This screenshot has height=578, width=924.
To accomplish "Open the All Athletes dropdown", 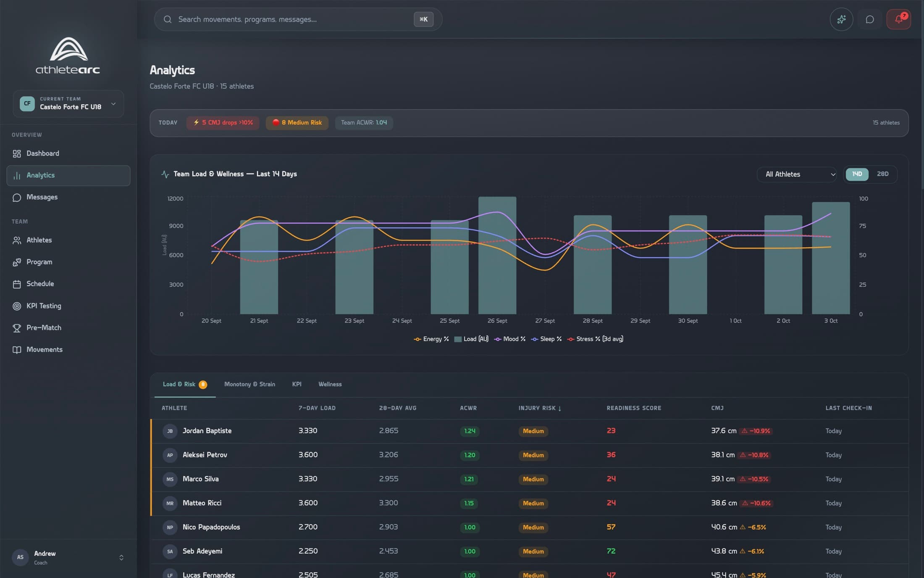I will [x=797, y=174].
